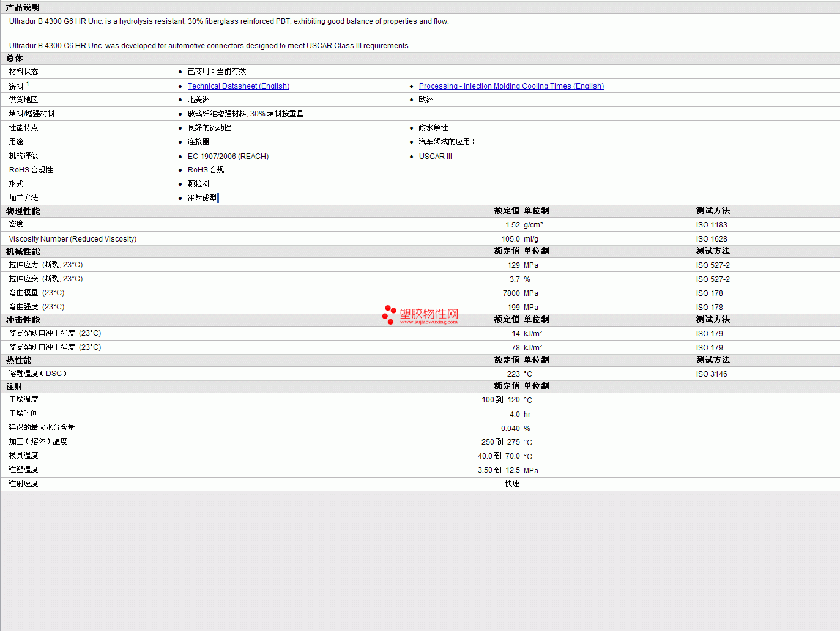Image resolution: width=840 pixels, height=631 pixels.
Task: Click the 汽车领域的应用 use entry
Action: click(x=447, y=142)
